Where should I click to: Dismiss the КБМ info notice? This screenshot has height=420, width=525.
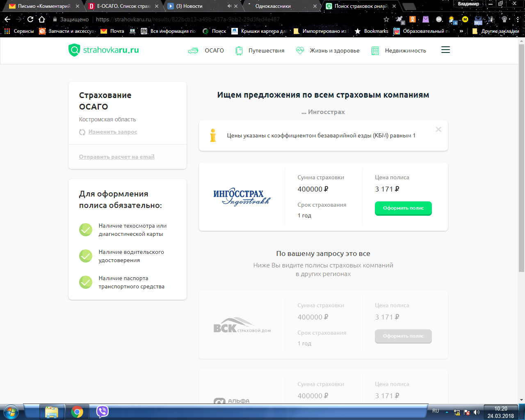click(438, 130)
